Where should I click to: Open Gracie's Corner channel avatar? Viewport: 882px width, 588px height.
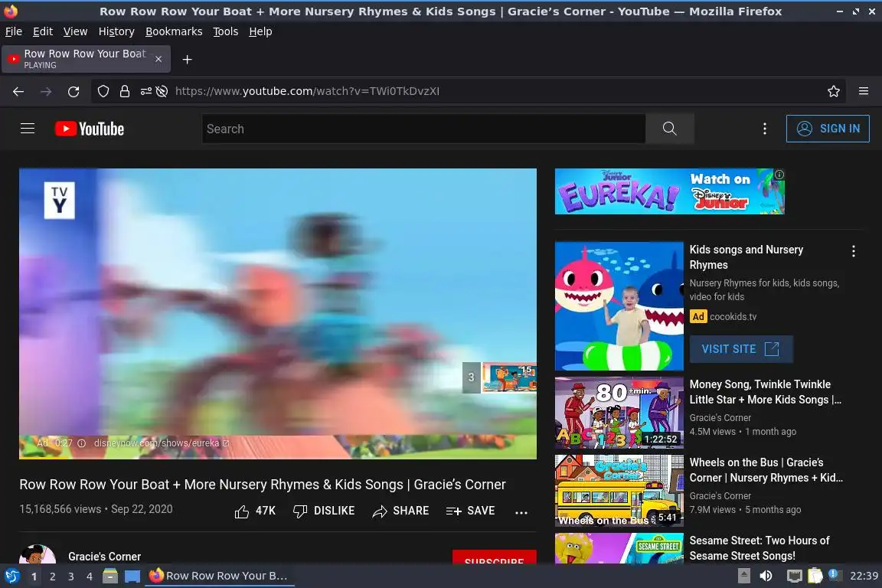click(37, 554)
